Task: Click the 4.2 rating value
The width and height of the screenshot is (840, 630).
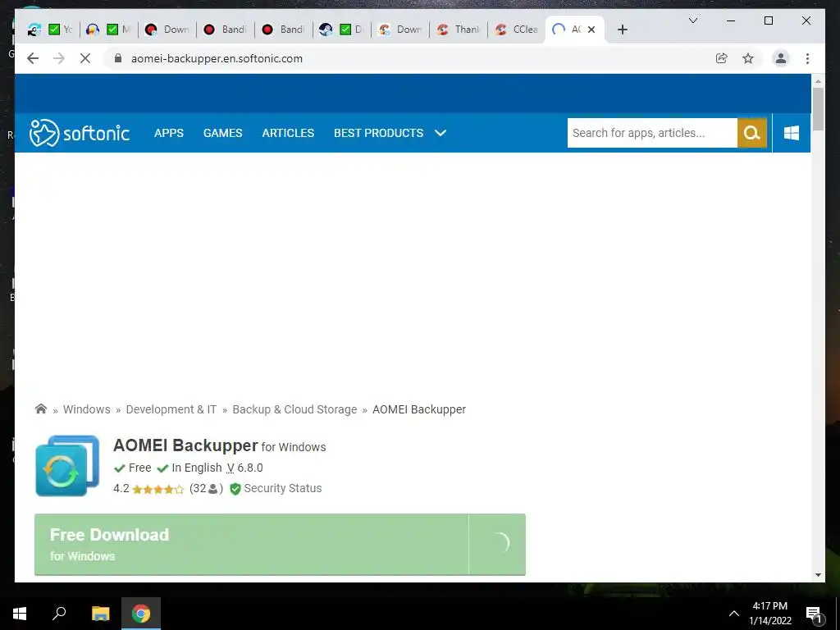Action: pyautogui.click(x=121, y=489)
